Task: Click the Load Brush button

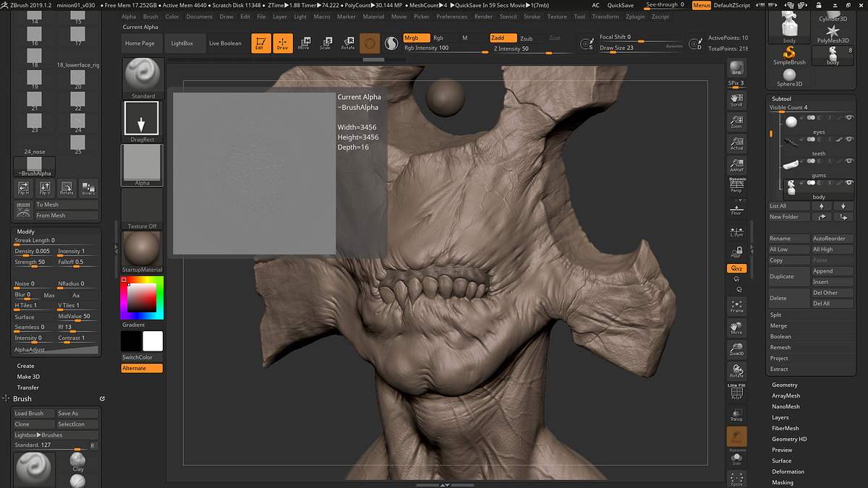Action: (34, 414)
